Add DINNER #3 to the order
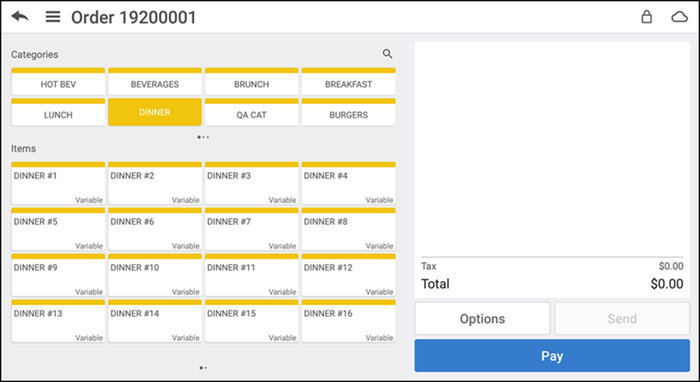Screen dimensions: 700x382 pyautogui.click(x=252, y=183)
